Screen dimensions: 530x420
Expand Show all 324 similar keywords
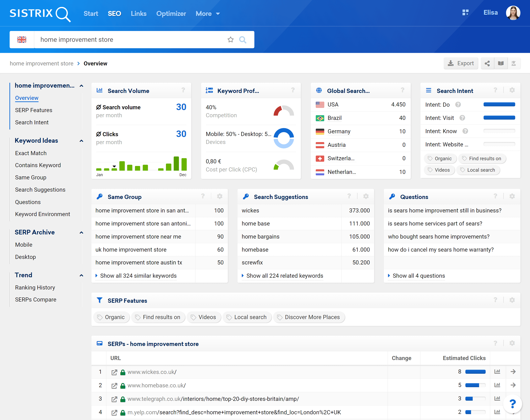(138, 276)
